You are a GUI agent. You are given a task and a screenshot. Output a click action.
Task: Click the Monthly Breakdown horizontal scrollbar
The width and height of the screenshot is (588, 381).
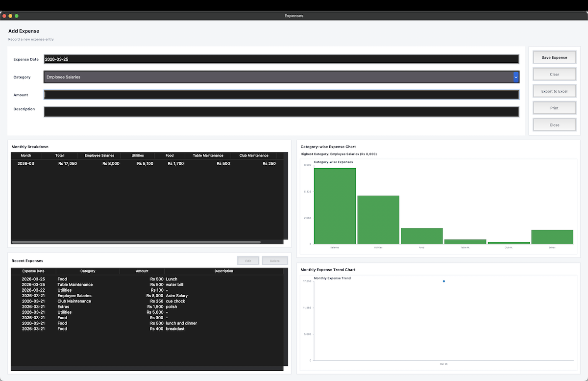coord(136,242)
